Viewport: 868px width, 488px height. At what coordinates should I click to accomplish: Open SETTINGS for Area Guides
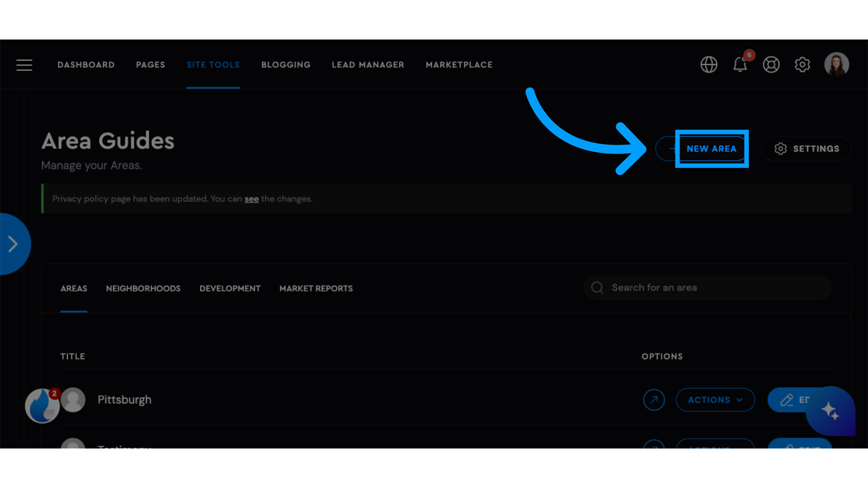[x=807, y=148]
